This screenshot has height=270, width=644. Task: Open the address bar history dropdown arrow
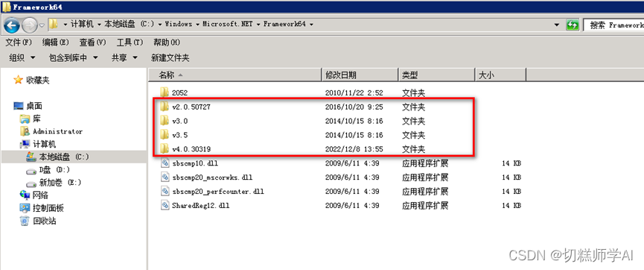[x=556, y=25]
